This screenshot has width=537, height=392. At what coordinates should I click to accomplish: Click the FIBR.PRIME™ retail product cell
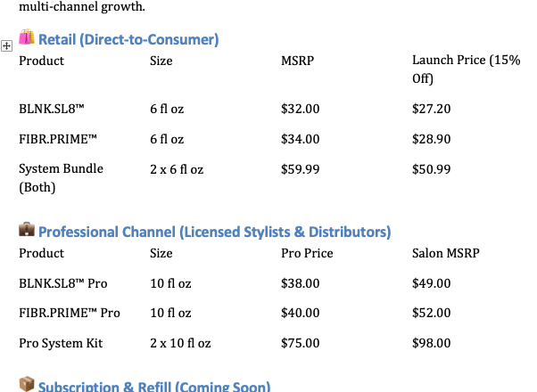58,139
